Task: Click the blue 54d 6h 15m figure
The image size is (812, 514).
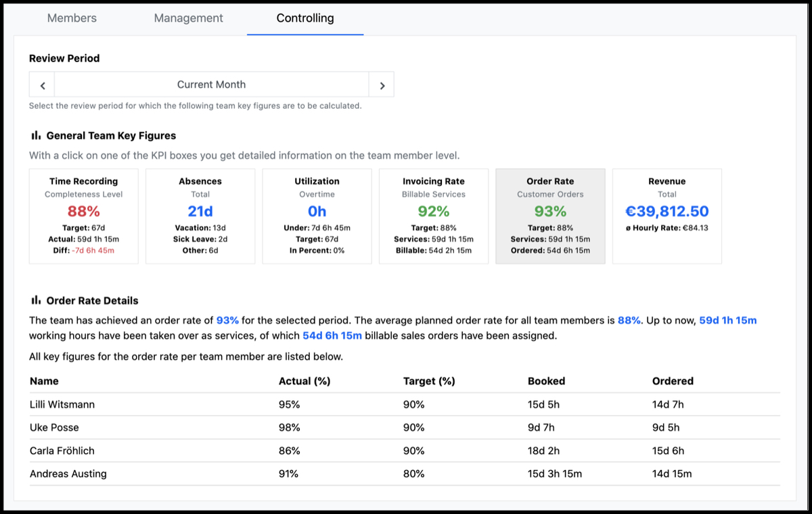Action: click(x=332, y=335)
